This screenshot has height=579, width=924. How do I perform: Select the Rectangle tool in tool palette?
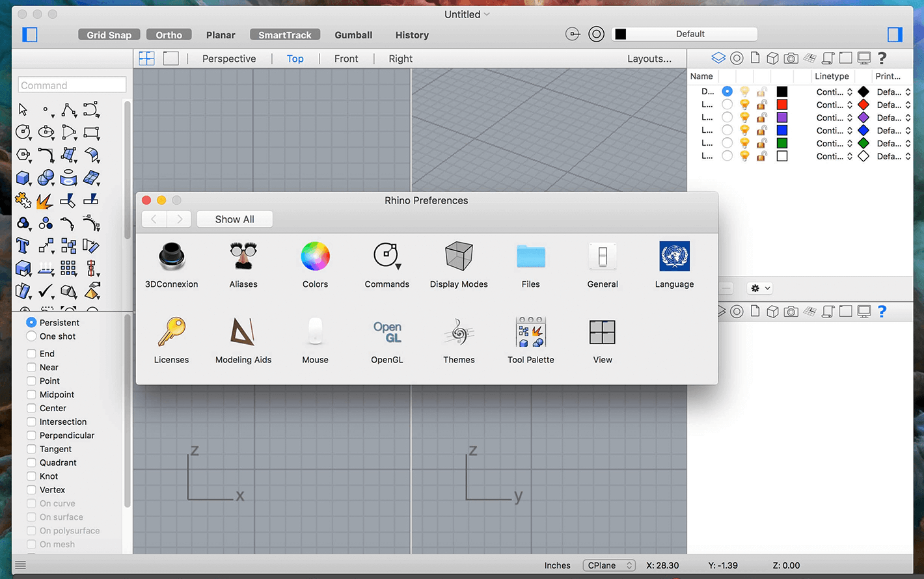point(91,132)
